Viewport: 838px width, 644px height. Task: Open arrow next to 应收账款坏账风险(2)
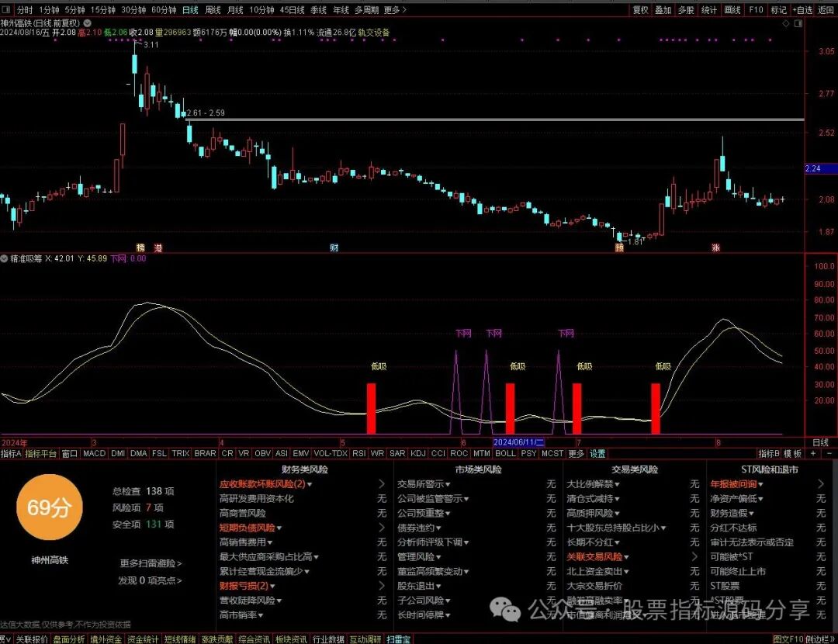point(382,483)
